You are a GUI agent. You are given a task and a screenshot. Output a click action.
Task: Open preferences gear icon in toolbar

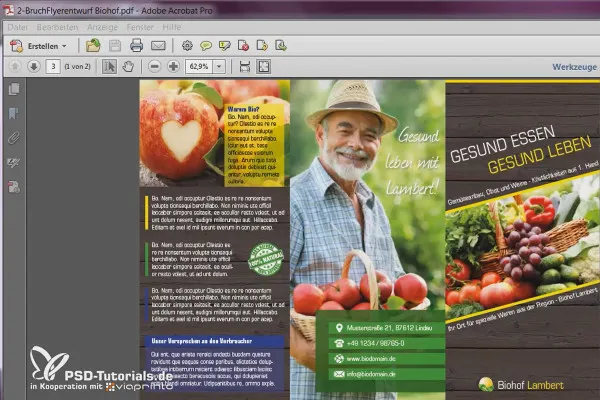pyautogui.click(x=187, y=46)
